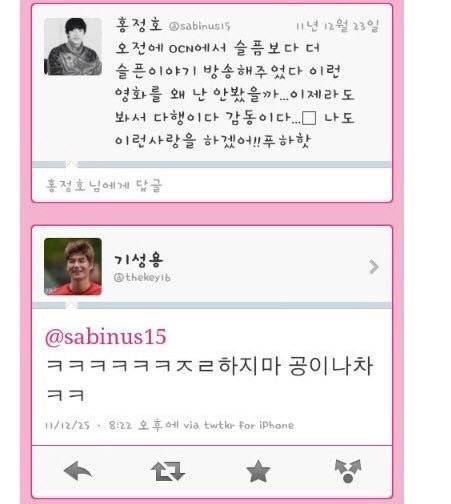Tap the reply arrow icon
The image size is (451, 504).
(78, 471)
